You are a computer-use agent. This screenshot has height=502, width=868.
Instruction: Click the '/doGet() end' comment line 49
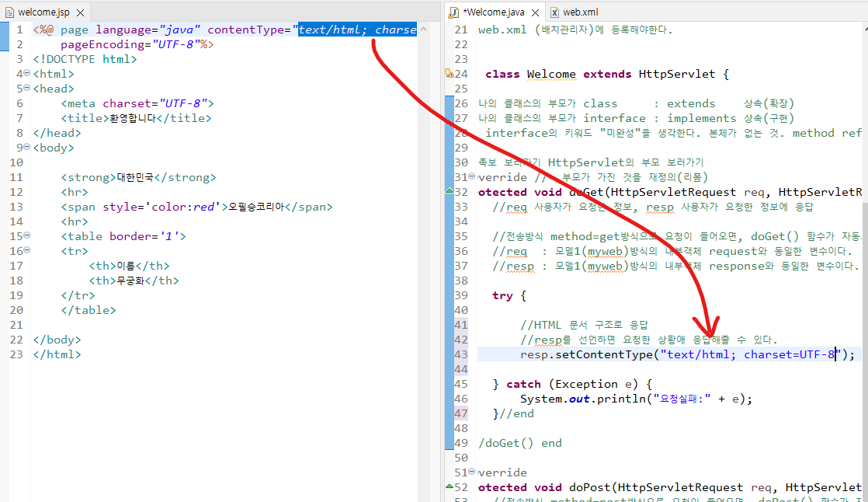[520, 443]
